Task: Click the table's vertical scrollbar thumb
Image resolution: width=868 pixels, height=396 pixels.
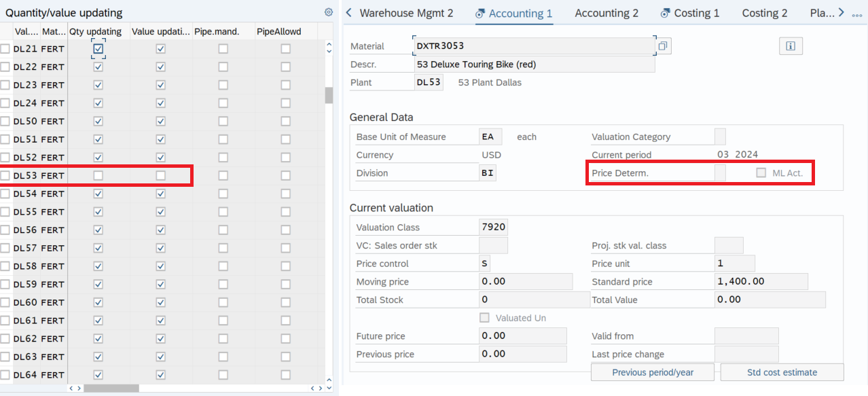Action: [x=329, y=95]
